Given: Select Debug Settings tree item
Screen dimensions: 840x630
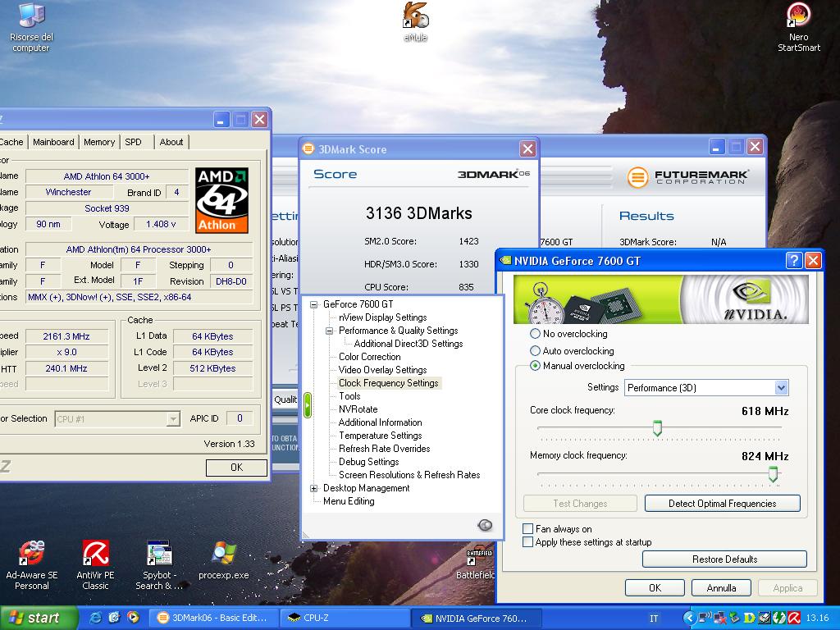Looking at the screenshot, I should [368, 461].
